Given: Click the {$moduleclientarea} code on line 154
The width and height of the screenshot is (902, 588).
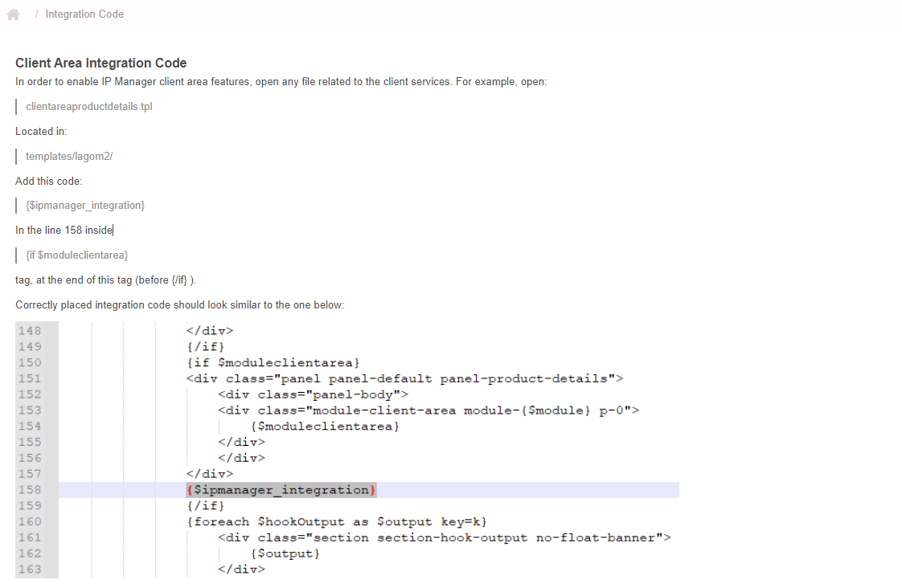Looking at the screenshot, I should (x=325, y=427).
